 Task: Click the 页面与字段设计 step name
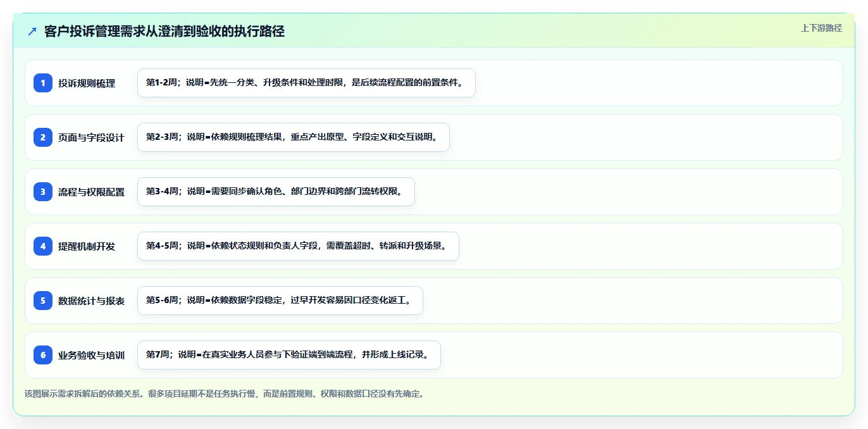(x=92, y=137)
